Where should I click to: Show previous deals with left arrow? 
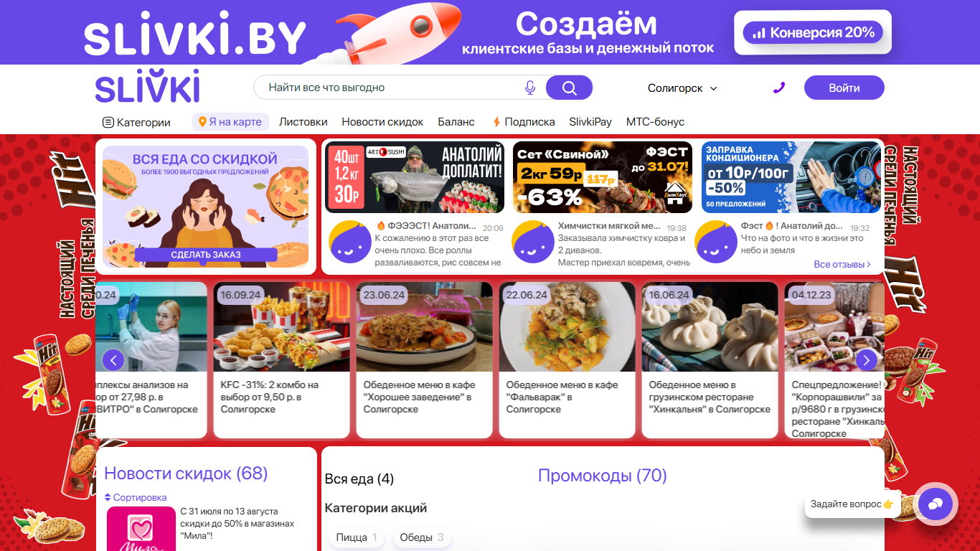tap(113, 359)
